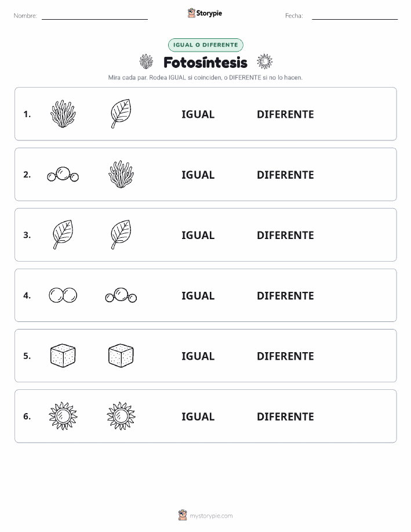Click the three-bubble molecule icon in row 2
This screenshot has width=411, height=532.
coord(63,175)
